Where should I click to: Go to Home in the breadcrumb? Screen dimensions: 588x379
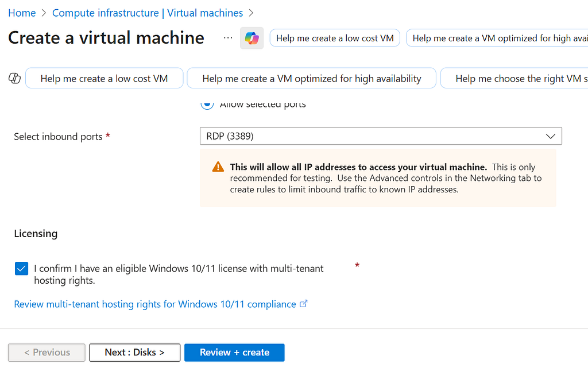coord(22,13)
